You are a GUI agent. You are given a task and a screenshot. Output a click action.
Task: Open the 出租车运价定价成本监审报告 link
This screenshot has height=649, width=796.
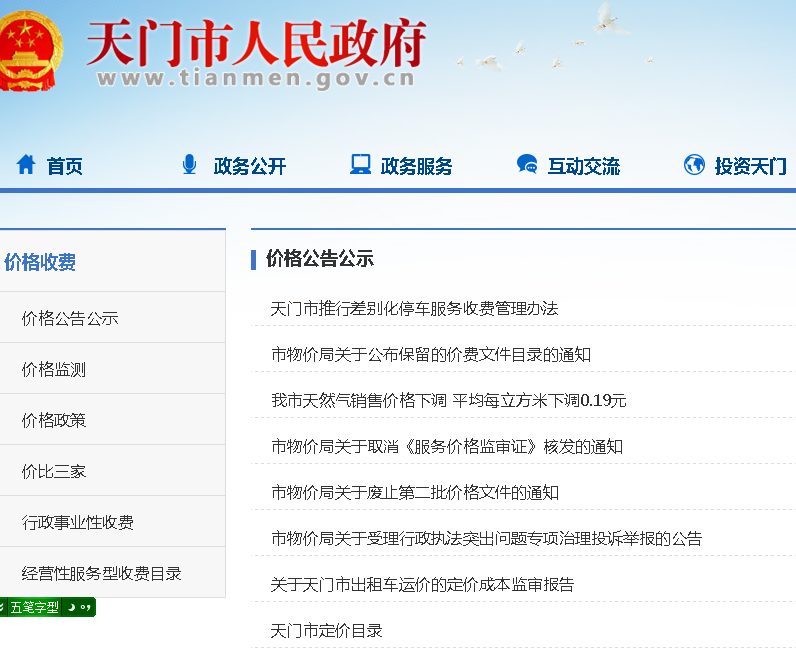422,584
